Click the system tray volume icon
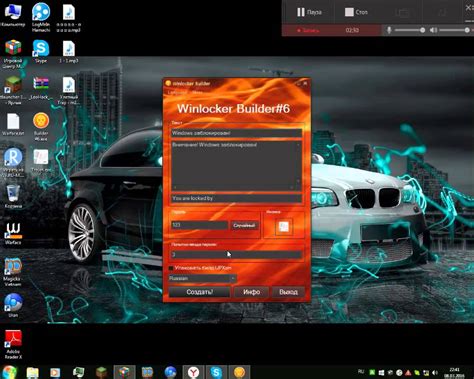 (435, 372)
